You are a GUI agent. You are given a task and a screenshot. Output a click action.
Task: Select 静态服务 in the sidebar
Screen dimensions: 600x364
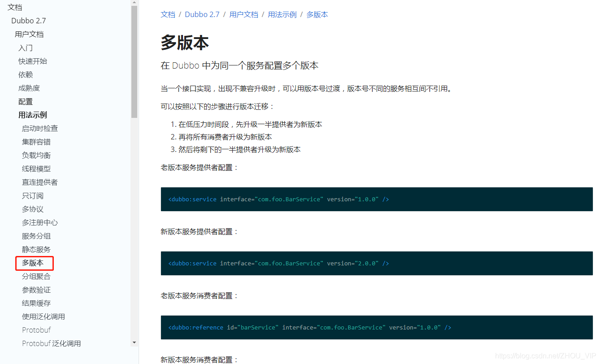(36, 250)
